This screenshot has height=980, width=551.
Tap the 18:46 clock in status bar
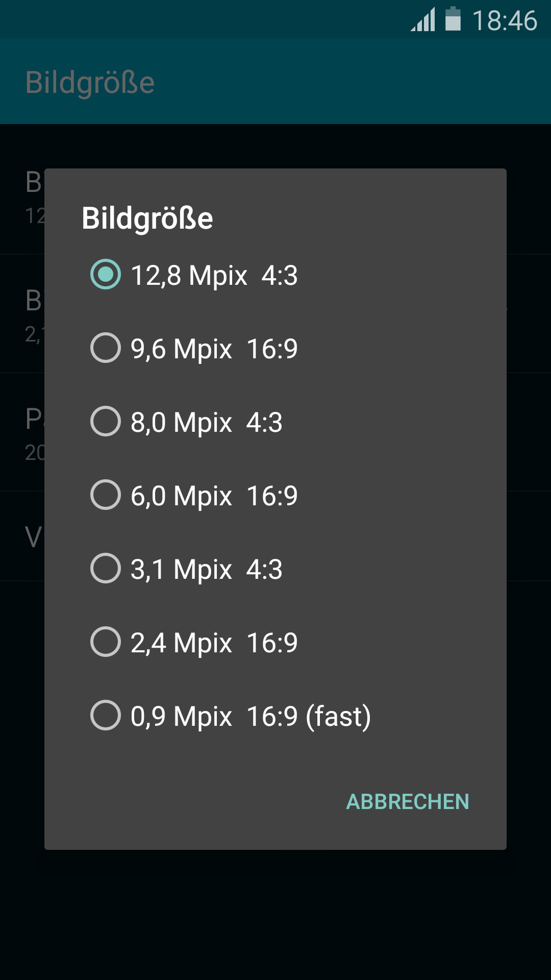tap(504, 20)
